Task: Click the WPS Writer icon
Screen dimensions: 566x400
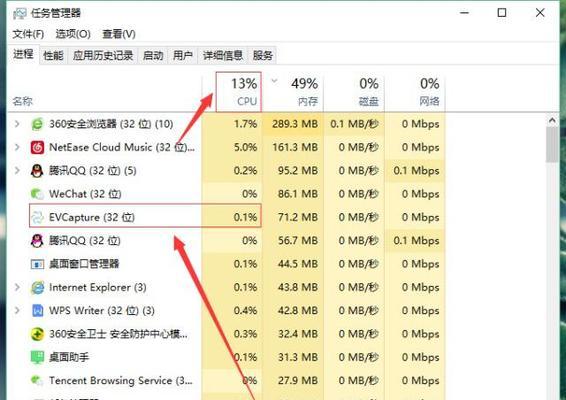Action: [x=37, y=310]
